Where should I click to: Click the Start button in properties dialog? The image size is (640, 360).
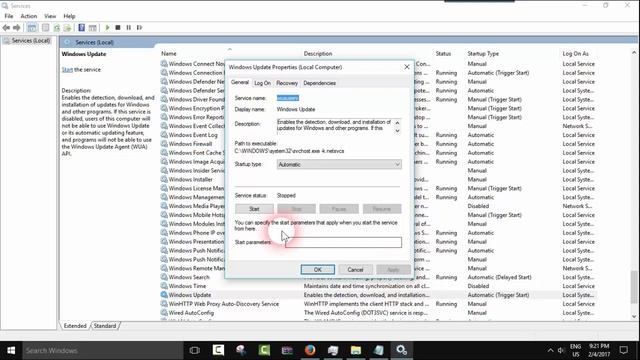[x=254, y=209]
